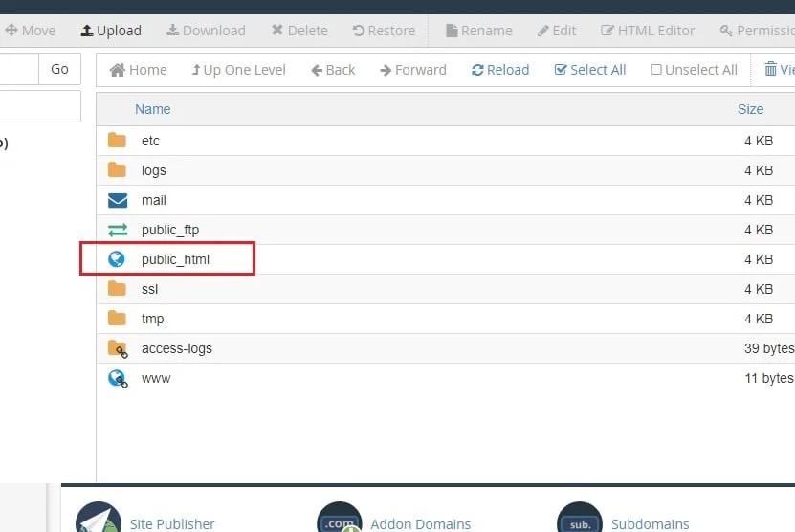
Task: Go to Home directory
Action: 138,70
